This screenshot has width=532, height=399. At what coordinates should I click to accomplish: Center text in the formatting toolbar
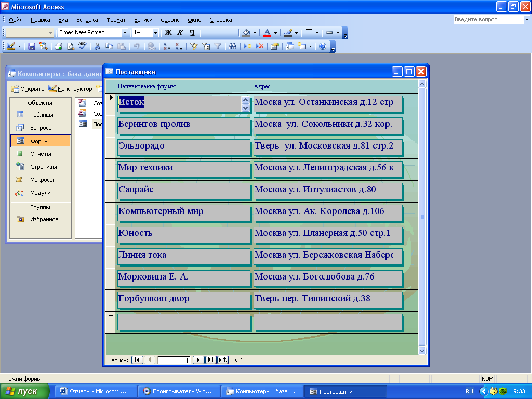click(x=219, y=33)
